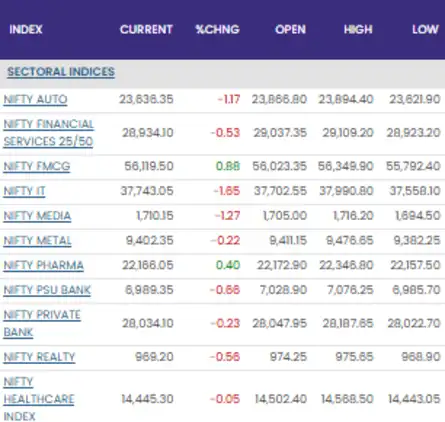The width and height of the screenshot is (445, 422).
Task: Select Healthcare Index change -0.05
Action: 225,399
